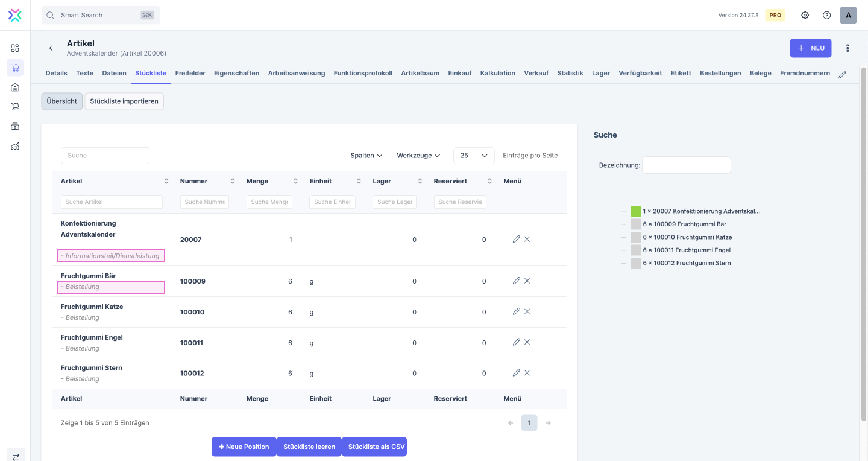This screenshot has height=461, width=868.
Task: Open the Werkzeuge dropdown menu
Action: 418,156
